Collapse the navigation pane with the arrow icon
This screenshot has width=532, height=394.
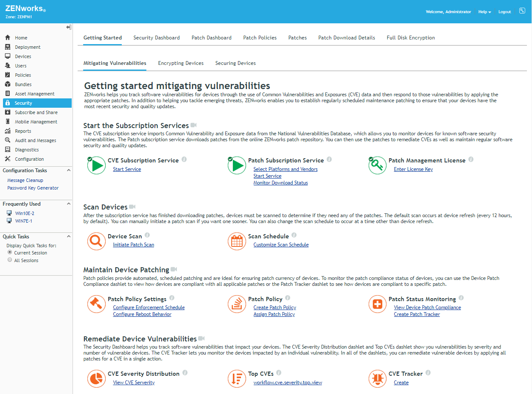tap(69, 27)
